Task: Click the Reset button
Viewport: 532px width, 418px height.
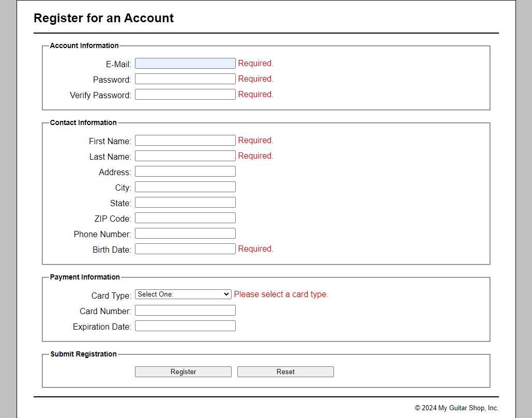Action: 285,372
